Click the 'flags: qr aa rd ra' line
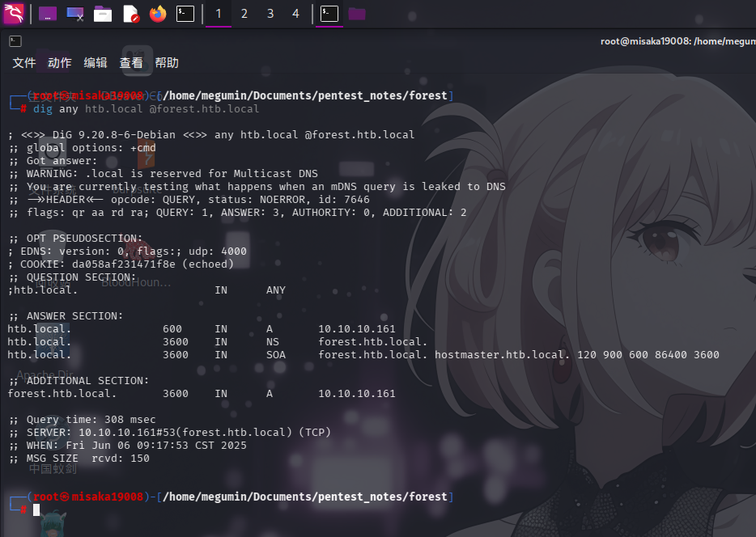This screenshot has width=756, height=537. click(x=237, y=213)
